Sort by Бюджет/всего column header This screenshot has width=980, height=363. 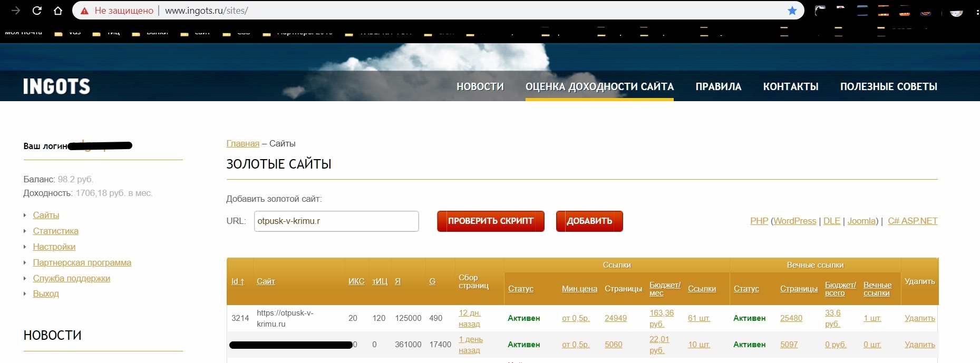click(840, 289)
